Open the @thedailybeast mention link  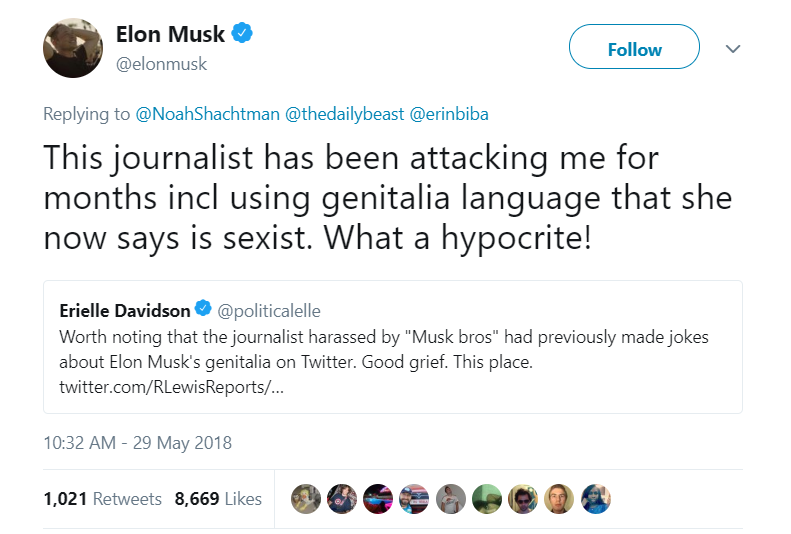[x=345, y=114]
